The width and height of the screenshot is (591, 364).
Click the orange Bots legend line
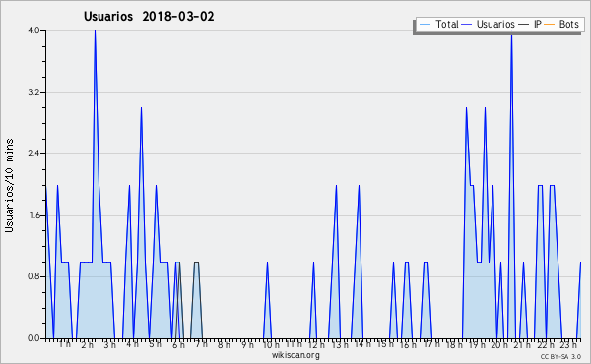[550, 25]
